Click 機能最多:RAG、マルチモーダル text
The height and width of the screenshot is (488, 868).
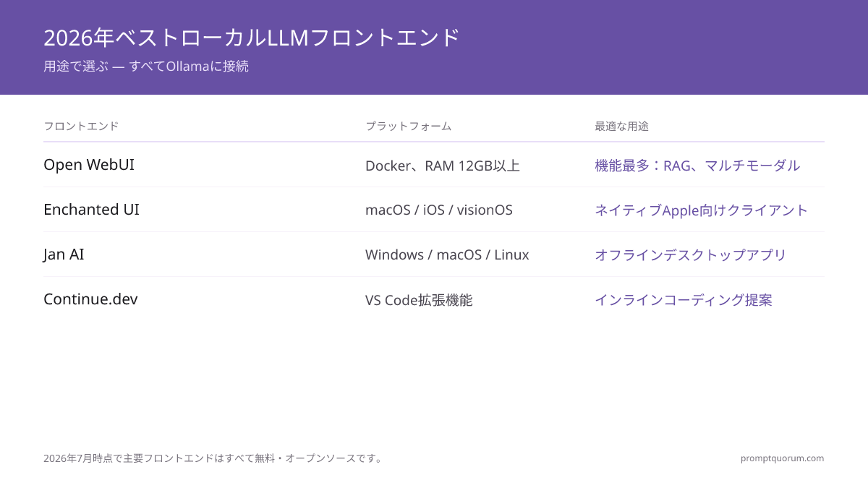click(x=697, y=166)
